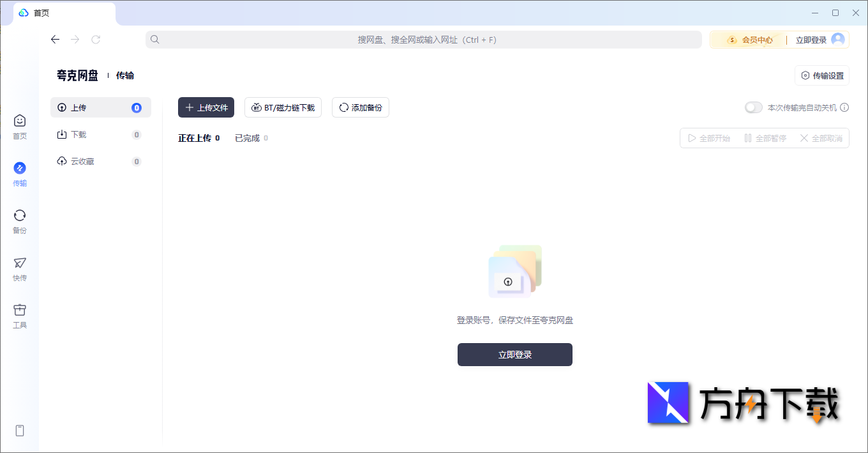Click the 上传文件 upload file button

[206, 107]
